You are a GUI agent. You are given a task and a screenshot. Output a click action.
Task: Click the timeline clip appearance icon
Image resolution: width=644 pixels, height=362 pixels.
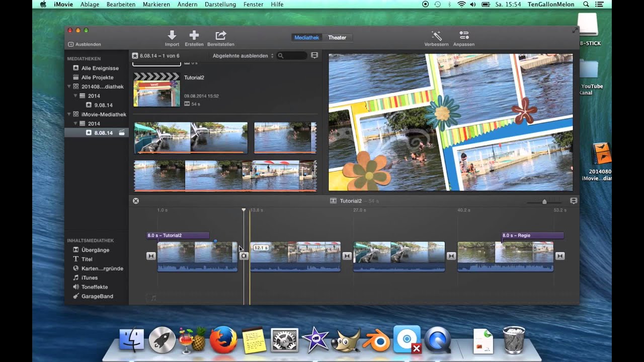tap(573, 201)
